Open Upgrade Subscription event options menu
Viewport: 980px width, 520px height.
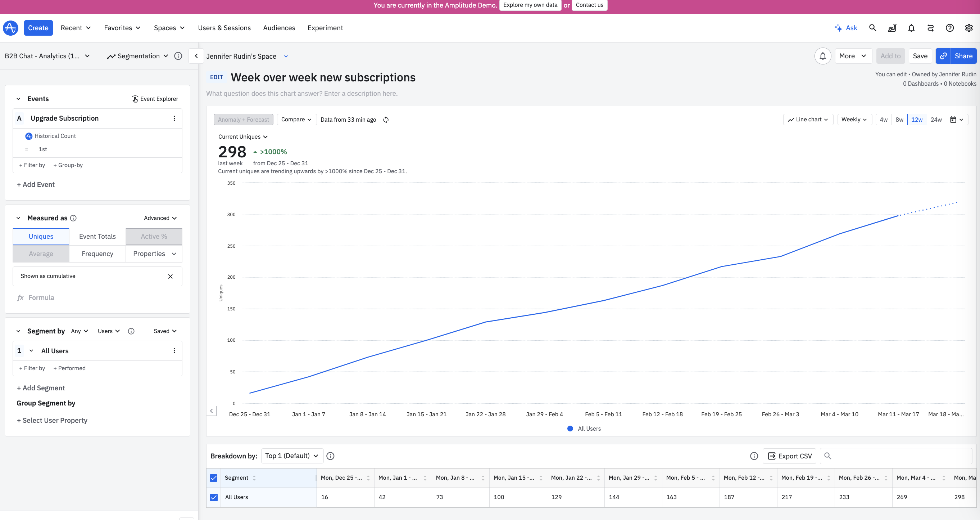(x=174, y=118)
